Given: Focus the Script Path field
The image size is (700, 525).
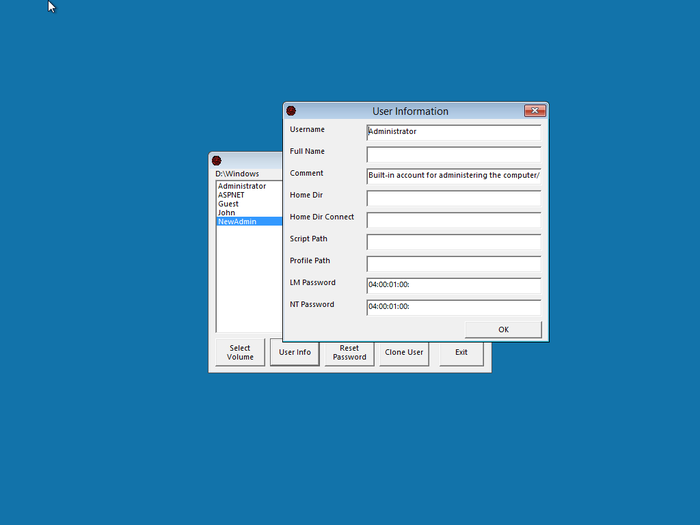Looking at the screenshot, I should click(454, 241).
